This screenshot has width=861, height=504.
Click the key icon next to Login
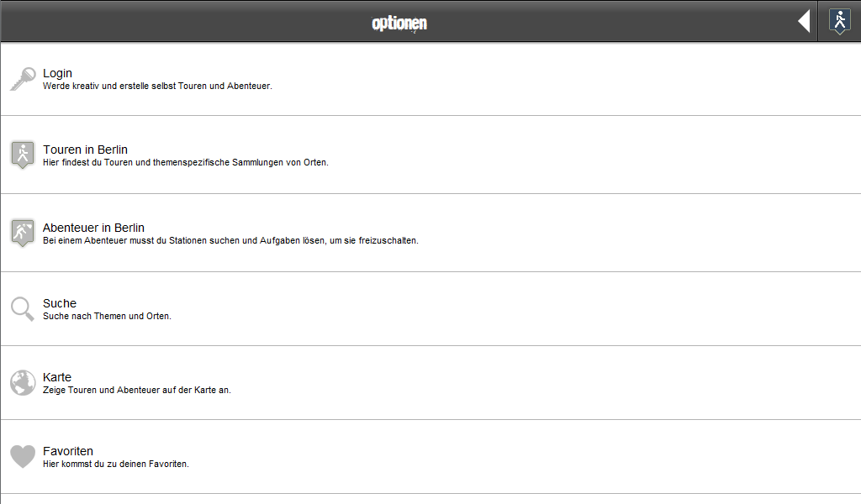[x=23, y=79]
